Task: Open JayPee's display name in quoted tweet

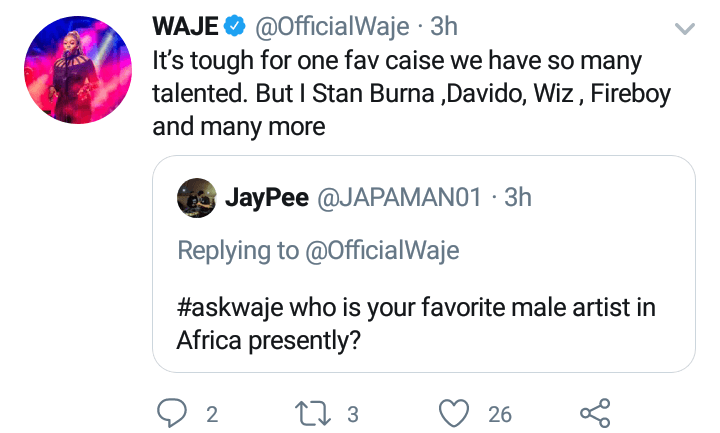Action: click(x=267, y=198)
